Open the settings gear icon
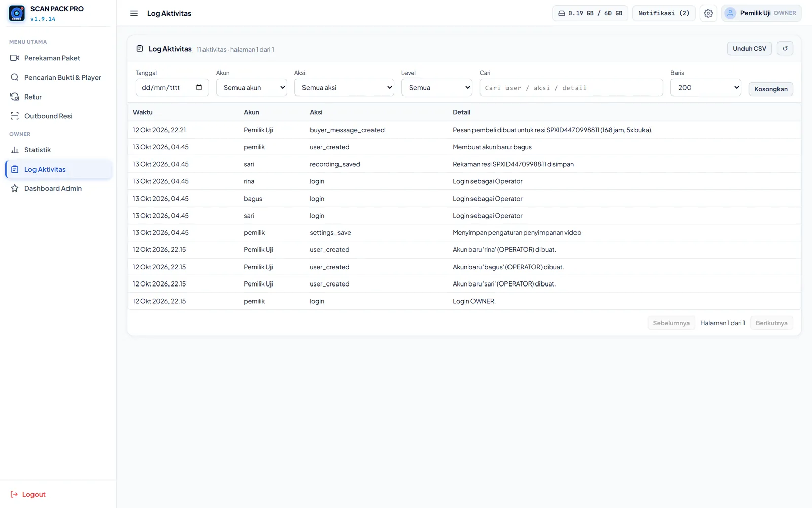 (708, 13)
